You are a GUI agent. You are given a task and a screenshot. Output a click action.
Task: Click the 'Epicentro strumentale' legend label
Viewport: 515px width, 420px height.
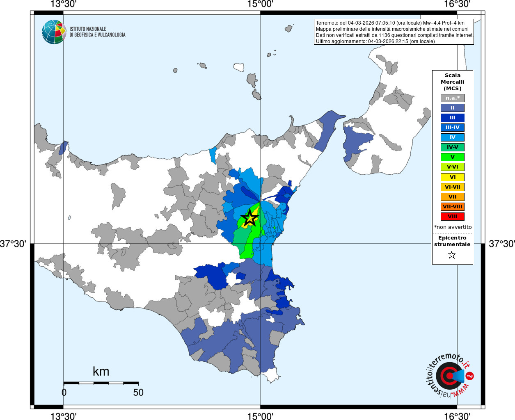pyautogui.click(x=453, y=241)
